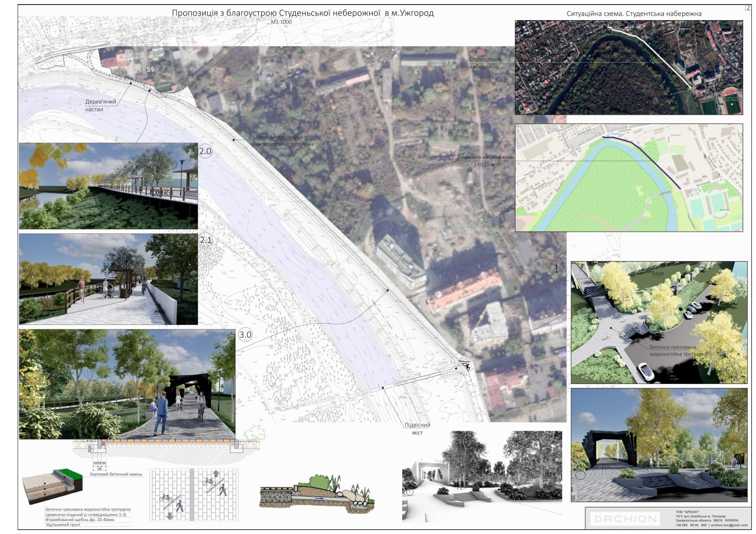756x534 pixels.
Task: Click the Студентська набережна label on aerial
Action: tap(485, 63)
